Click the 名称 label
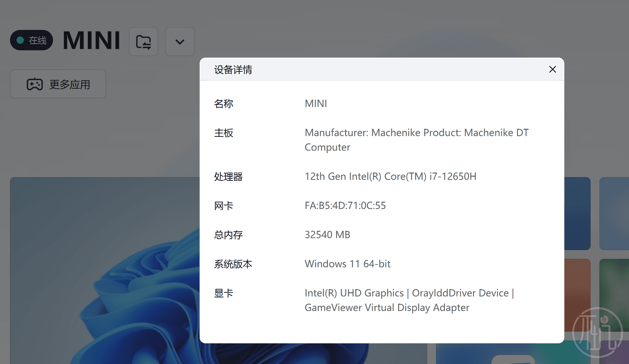This screenshot has width=629, height=364. [x=223, y=104]
